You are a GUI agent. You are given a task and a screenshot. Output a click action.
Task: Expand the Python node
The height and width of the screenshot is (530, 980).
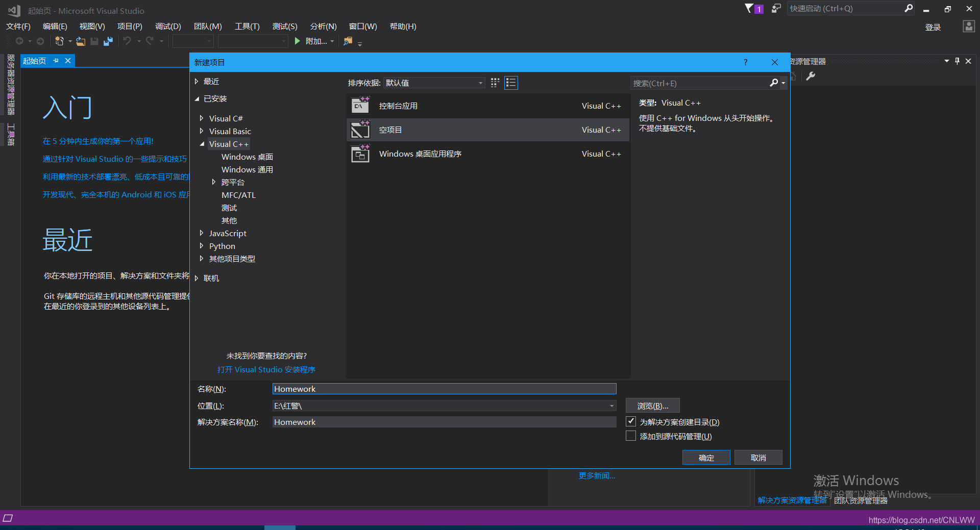[x=202, y=246]
